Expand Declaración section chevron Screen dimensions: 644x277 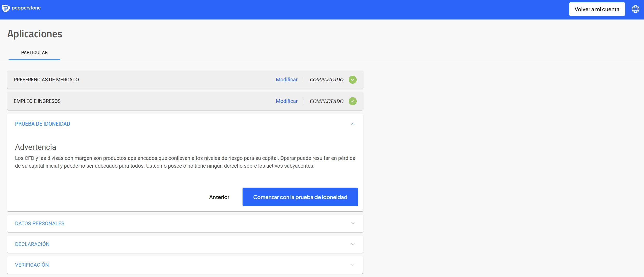[x=353, y=244]
